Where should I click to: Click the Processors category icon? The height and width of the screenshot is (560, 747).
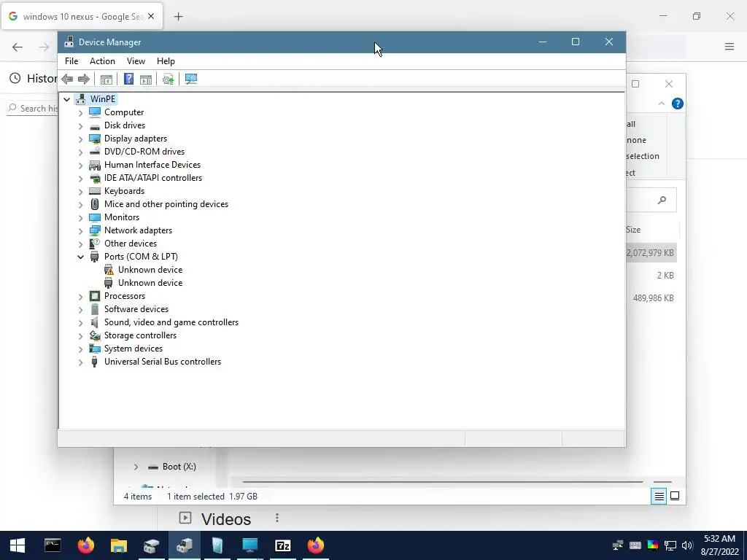coord(95,296)
